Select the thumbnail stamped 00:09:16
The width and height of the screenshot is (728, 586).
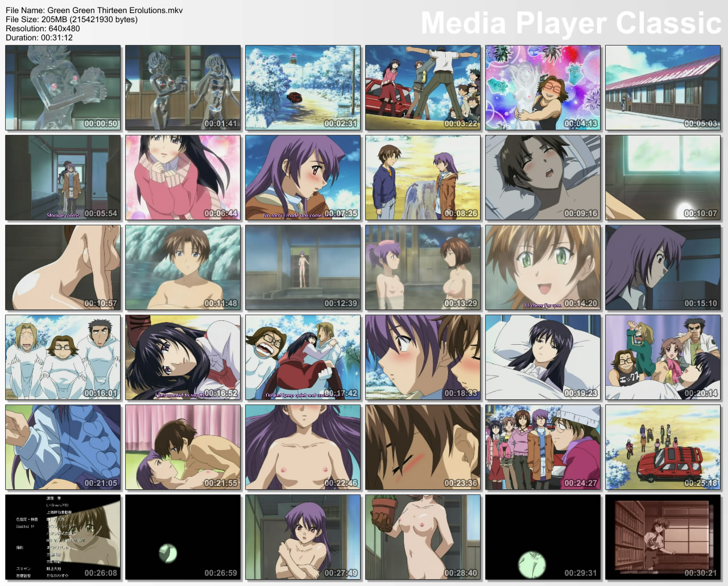click(543, 178)
